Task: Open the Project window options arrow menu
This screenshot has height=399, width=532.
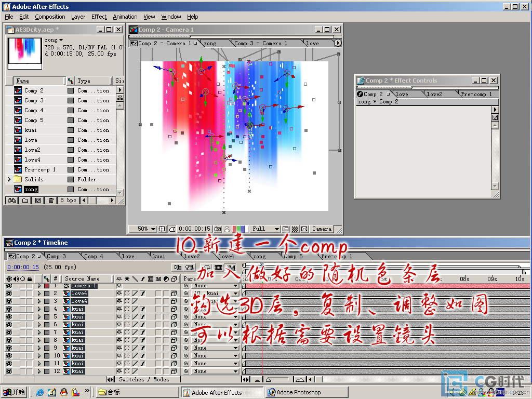Action: pyautogui.click(x=119, y=90)
